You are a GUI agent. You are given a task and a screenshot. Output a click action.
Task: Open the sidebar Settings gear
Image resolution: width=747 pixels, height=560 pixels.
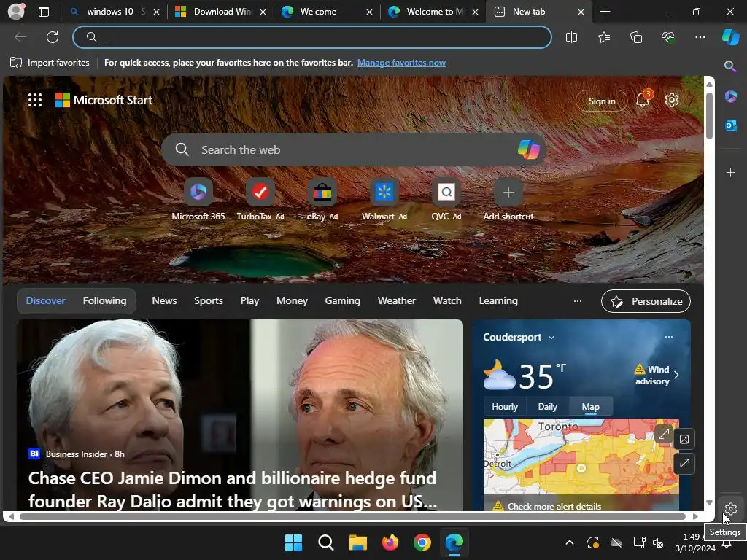730,509
